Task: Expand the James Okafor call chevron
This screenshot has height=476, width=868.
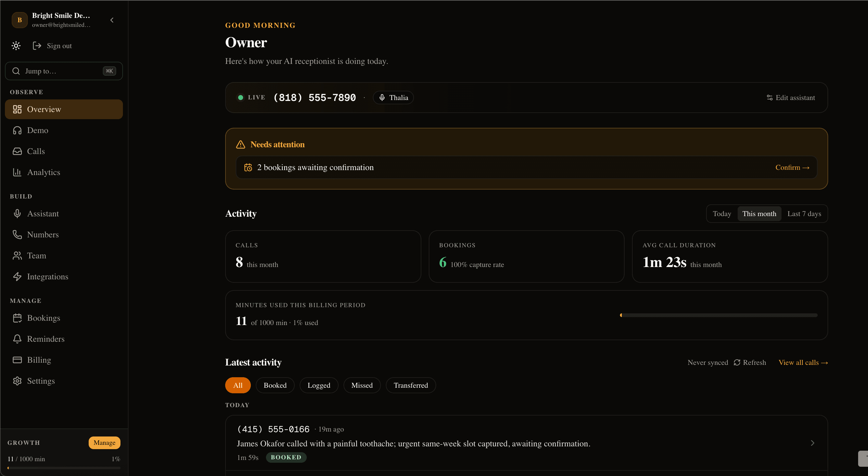Action: (x=812, y=443)
